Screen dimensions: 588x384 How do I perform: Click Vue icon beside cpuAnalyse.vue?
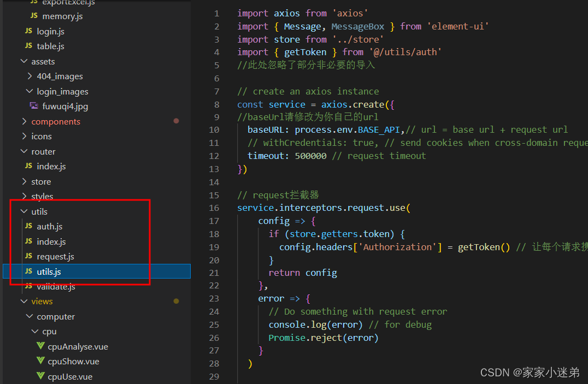click(x=40, y=346)
